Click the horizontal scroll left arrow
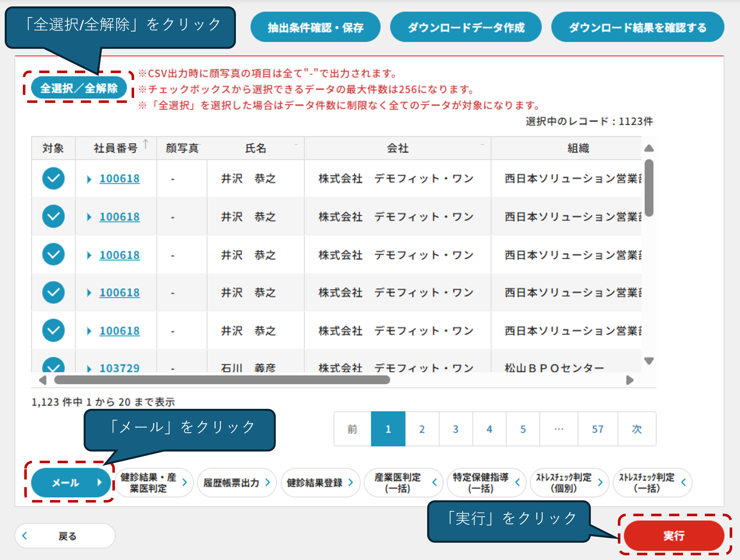 click(42, 380)
